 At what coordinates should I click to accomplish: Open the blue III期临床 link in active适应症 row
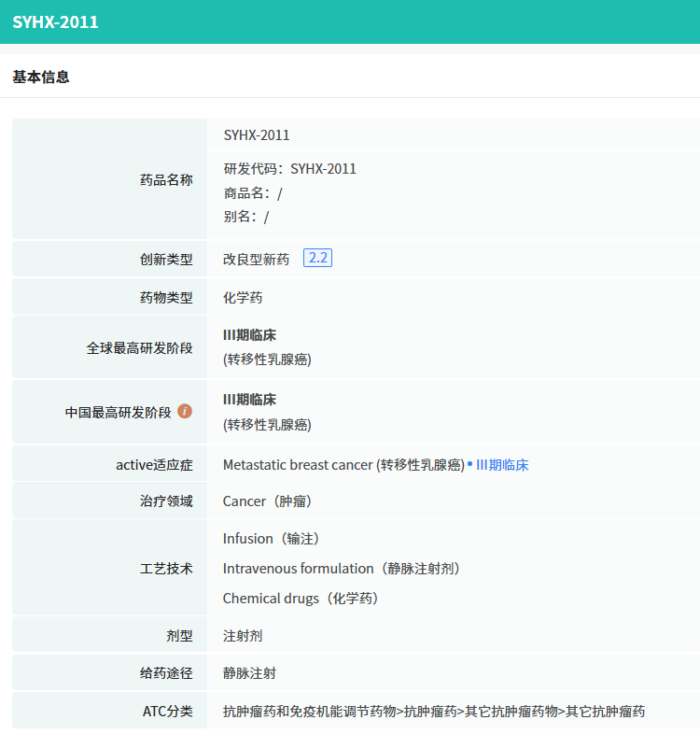(502, 465)
